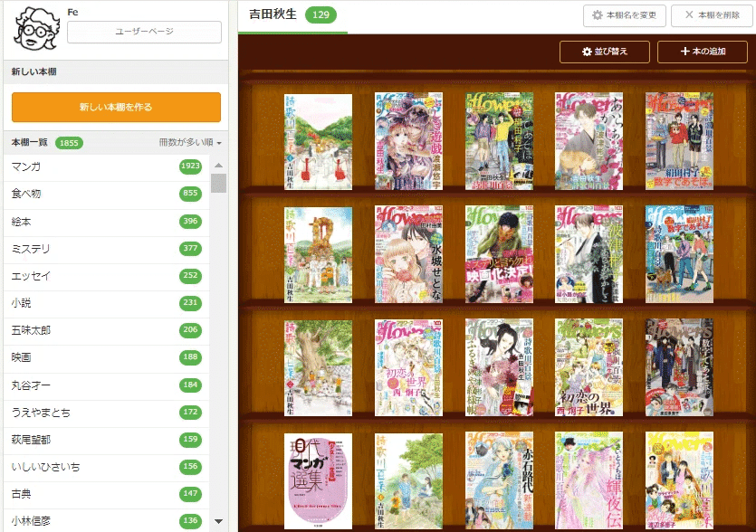The height and width of the screenshot is (532, 756).
Task: Open second-row cover with 映画化決定
Action: click(x=499, y=254)
